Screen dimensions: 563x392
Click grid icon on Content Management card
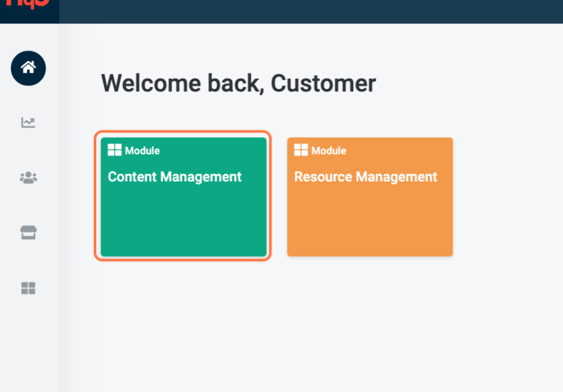click(114, 150)
